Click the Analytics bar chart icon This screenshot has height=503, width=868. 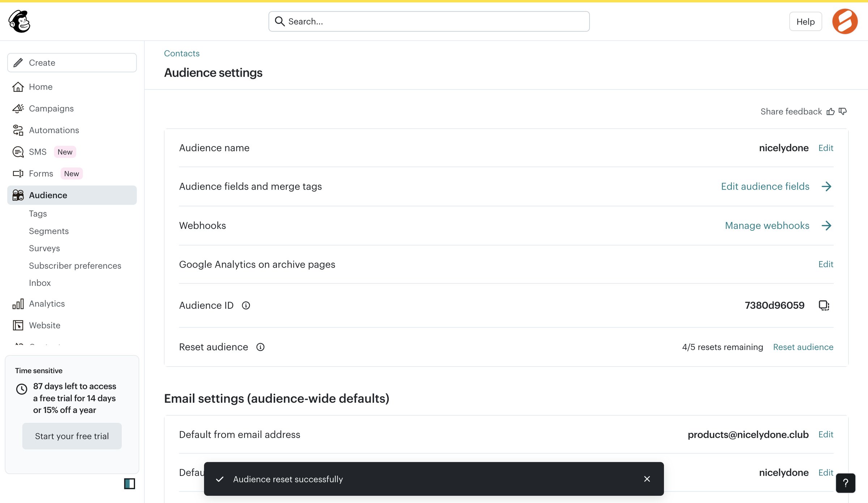tap(18, 304)
